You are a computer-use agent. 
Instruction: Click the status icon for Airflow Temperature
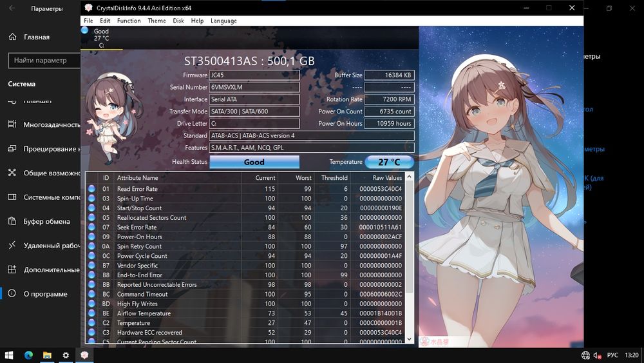[x=91, y=313]
